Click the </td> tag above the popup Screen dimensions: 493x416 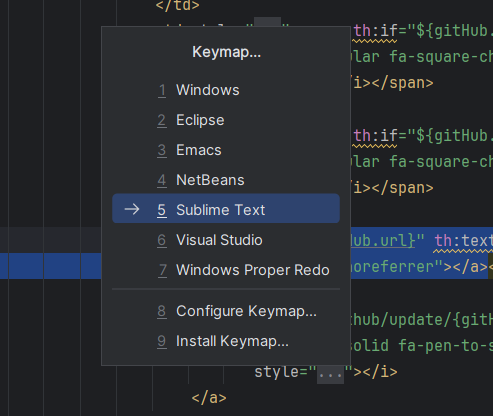178,5
